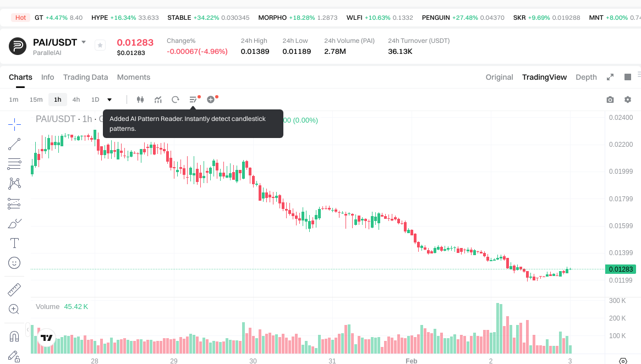Switch to the Original chart view
The height and width of the screenshot is (364, 641).
pyautogui.click(x=499, y=77)
